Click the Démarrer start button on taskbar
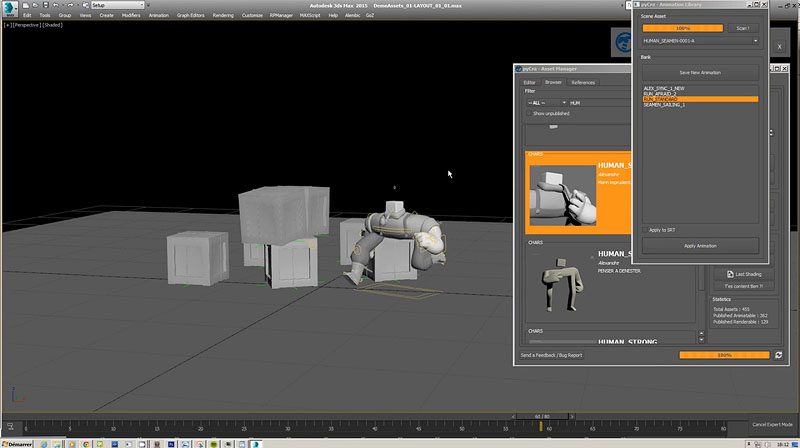Screen dimensions: 800x448 point(17,441)
